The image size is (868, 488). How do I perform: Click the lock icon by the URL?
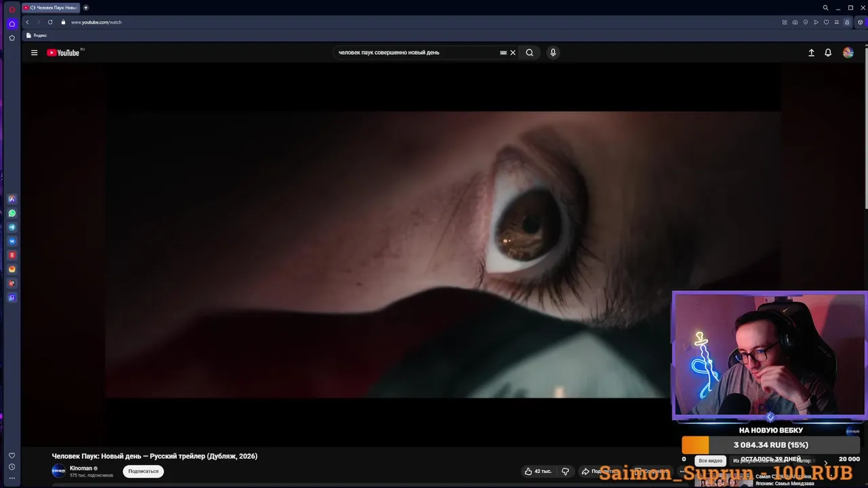[x=63, y=22]
